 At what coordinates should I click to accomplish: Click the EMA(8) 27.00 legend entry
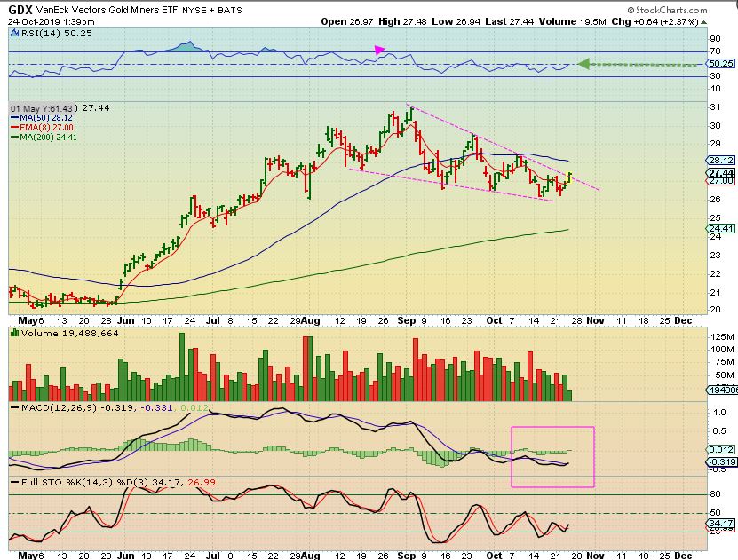pyautogui.click(x=46, y=128)
